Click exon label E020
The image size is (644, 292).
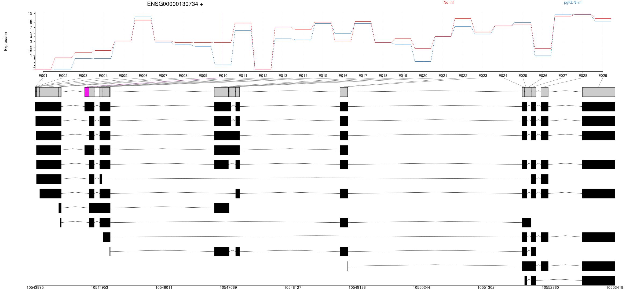coord(423,76)
